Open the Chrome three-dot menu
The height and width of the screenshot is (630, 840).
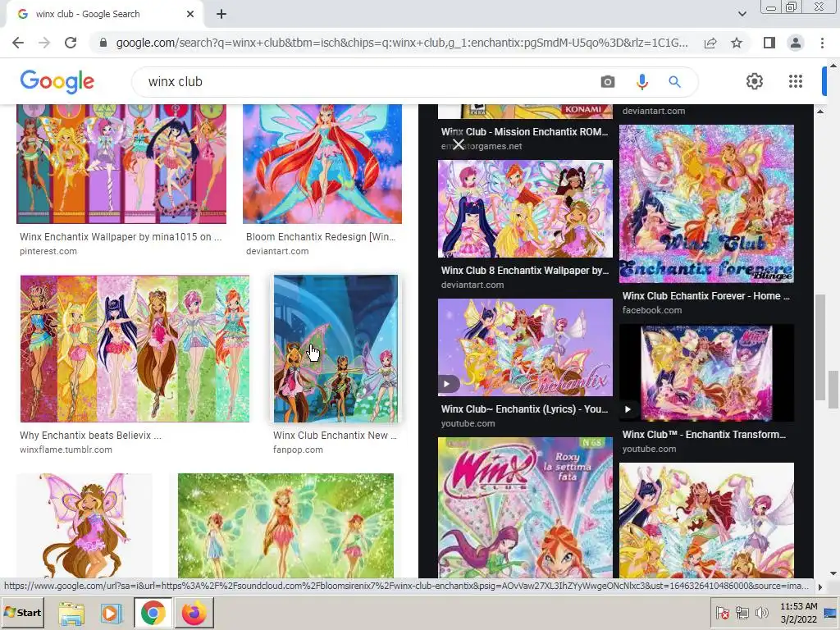(822, 43)
